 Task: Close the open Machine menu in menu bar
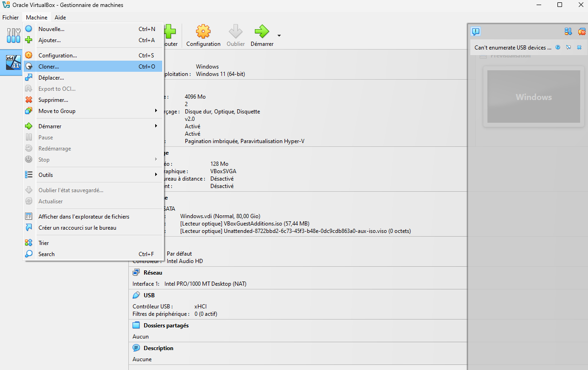point(37,18)
